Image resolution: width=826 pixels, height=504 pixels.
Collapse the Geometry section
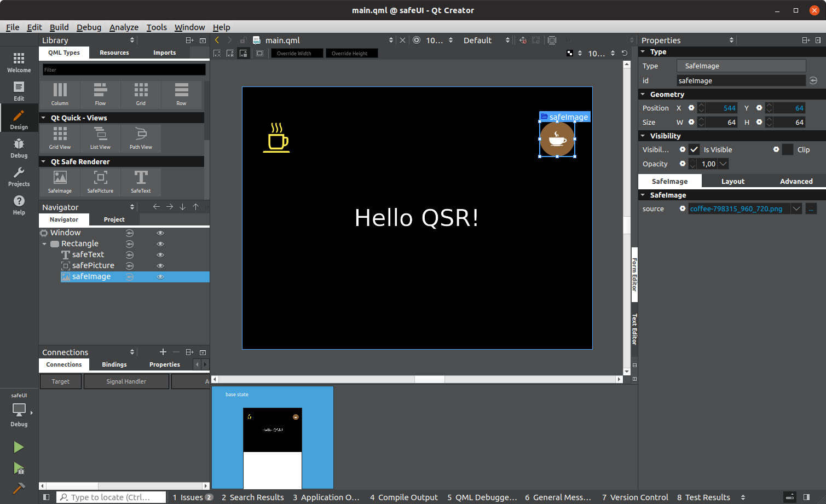(643, 94)
